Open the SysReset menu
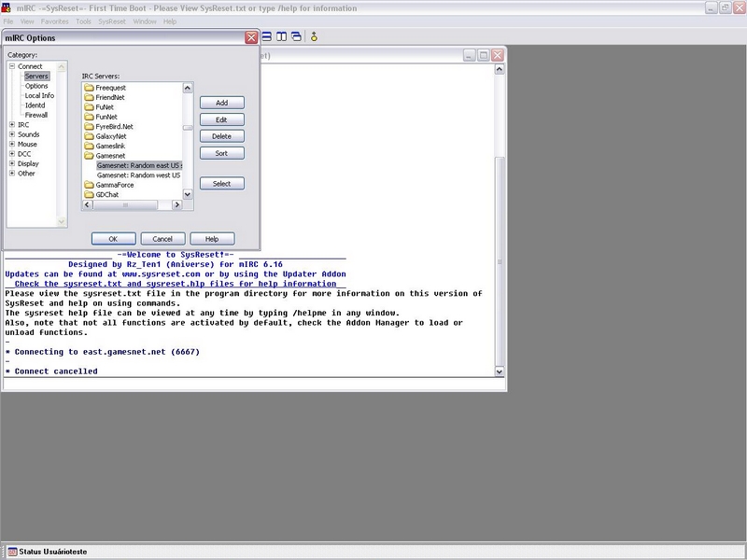The width and height of the screenshot is (747, 560). point(112,21)
